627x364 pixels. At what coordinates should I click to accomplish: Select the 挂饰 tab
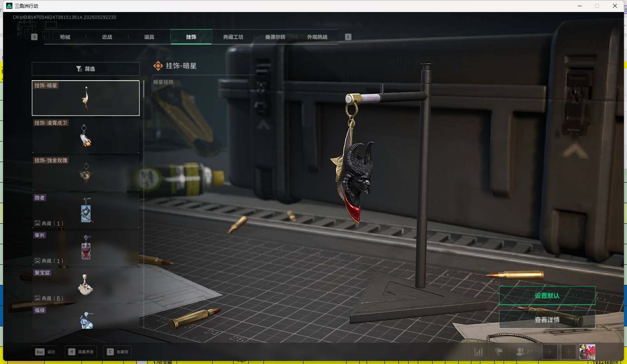pyautogui.click(x=191, y=37)
